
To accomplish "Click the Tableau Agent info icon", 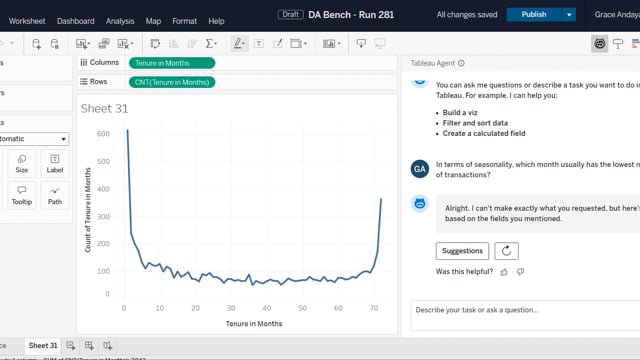I will pyautogui.click(x=461, y=63).
